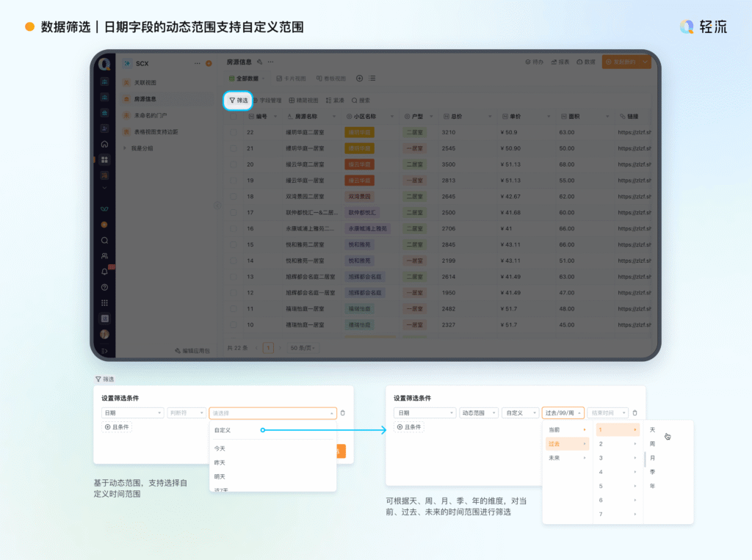Expand the 我是分组 group
The height and width of the screenshot is (560, 752).
[125, 148]
